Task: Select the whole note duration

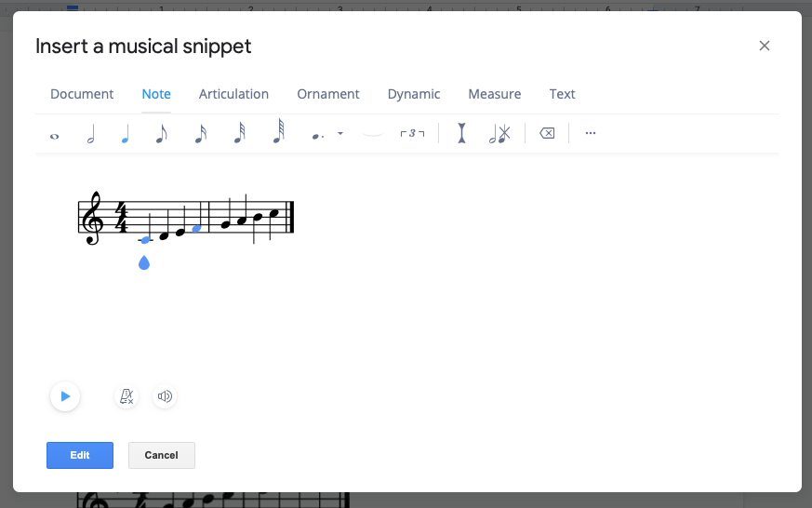Action: coord(54,136)
